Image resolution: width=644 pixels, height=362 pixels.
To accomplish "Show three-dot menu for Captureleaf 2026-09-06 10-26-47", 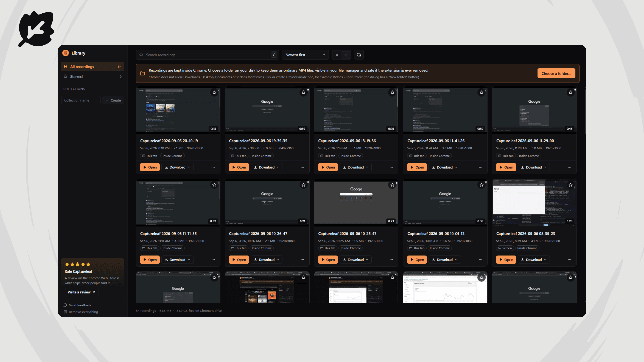I will coord(302,260).
